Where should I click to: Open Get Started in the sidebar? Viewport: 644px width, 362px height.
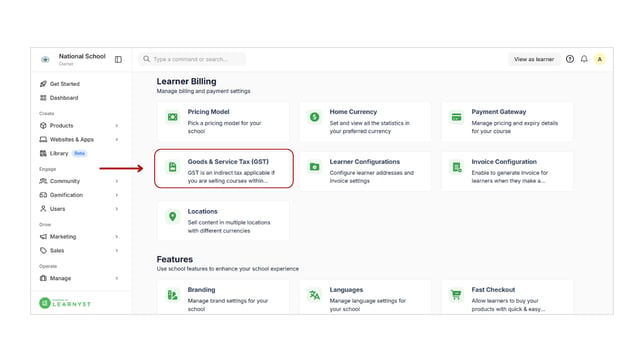click(x=65, y=84)
